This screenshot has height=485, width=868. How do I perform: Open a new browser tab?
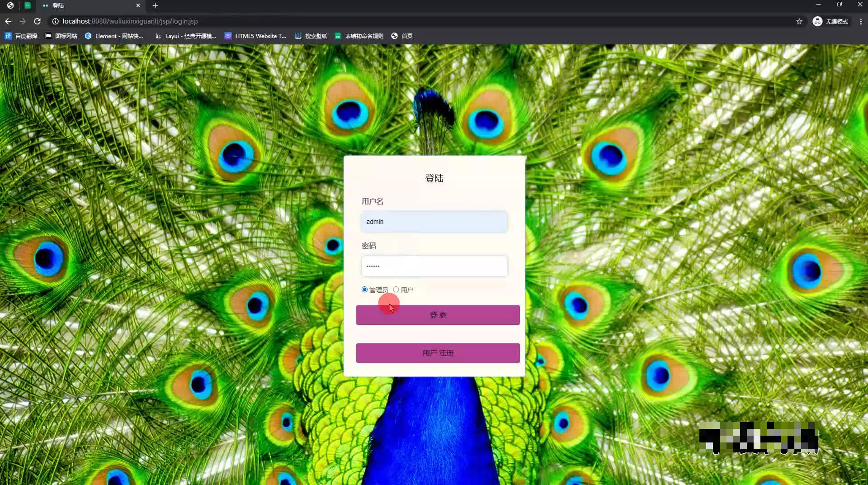[x=156, y=5]
